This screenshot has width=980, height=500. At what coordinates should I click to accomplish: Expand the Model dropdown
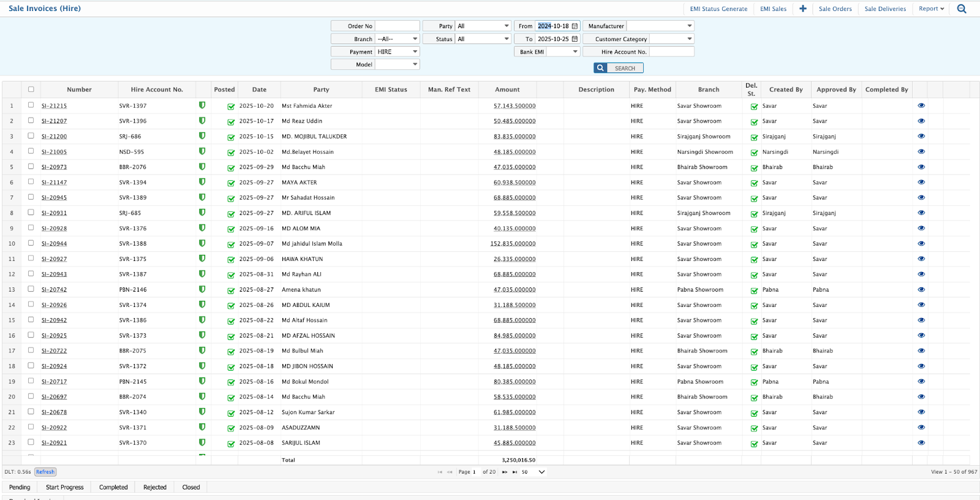(x=398, y=64)
